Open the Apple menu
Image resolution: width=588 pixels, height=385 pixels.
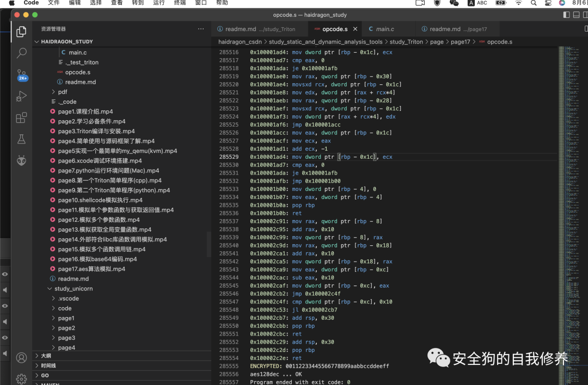(11, 3)
